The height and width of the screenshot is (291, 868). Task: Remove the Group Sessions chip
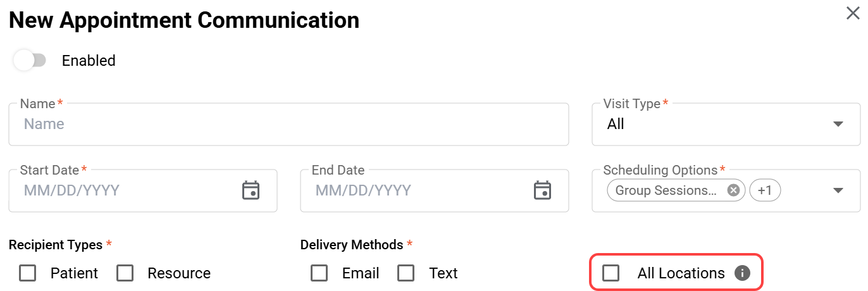(x=733, y=190)
